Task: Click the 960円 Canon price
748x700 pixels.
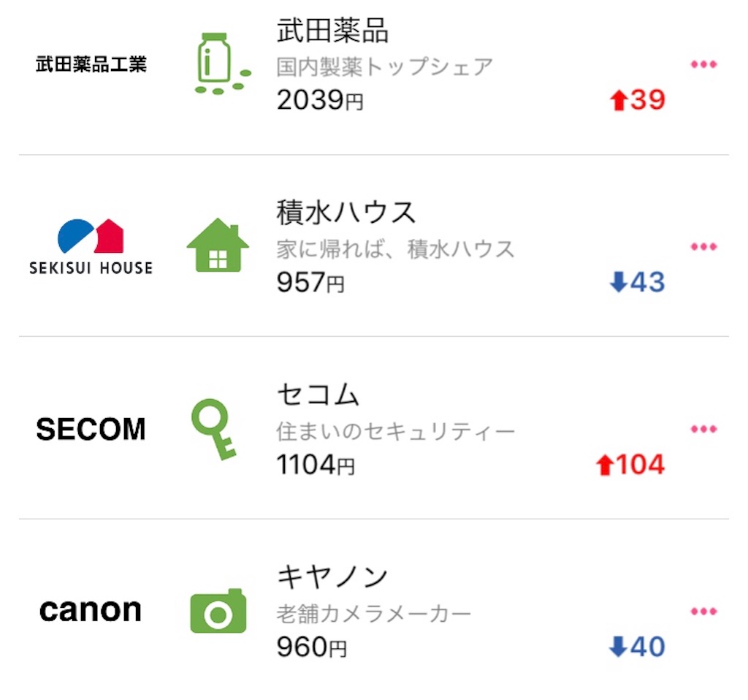Action: [311, 647]
